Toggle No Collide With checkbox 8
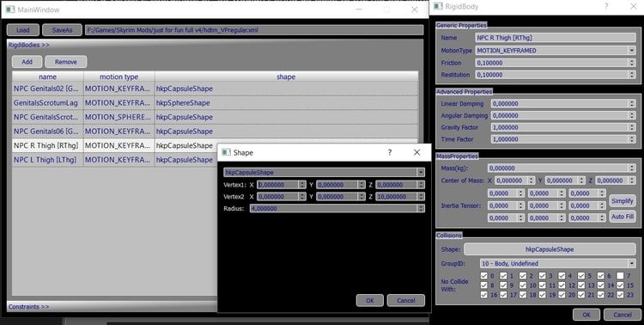 point(483,285)
